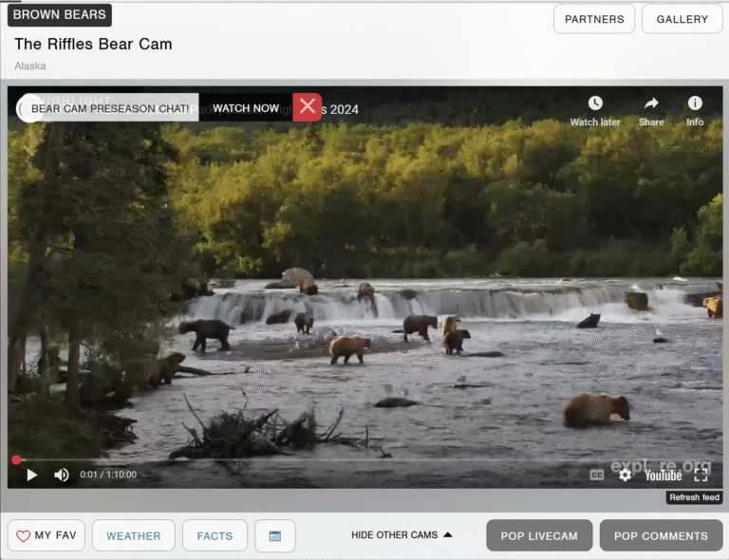Click the video progress bar
This screenshot has height=560, width=729.
(x=364, y=459)
